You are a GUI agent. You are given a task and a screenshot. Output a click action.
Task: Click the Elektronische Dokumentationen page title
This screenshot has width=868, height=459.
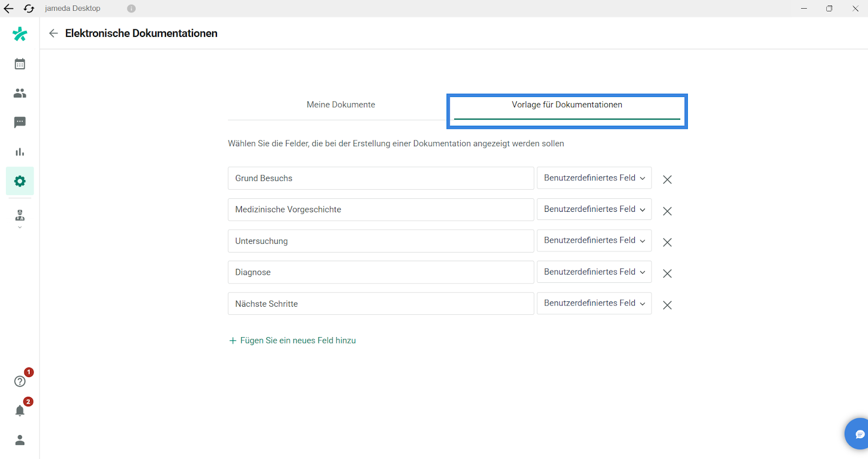tap(141, 33)
